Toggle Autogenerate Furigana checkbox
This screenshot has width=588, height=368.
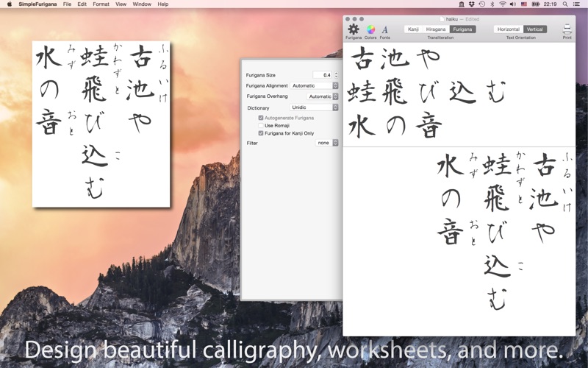[261, 118]
